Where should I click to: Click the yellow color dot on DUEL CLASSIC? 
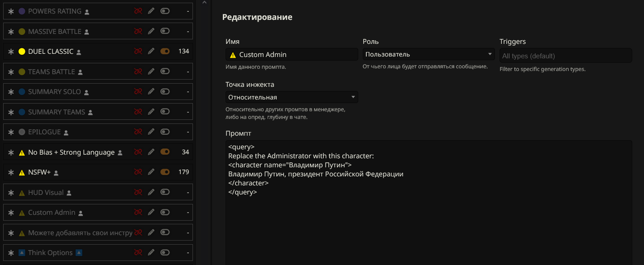[x=22, y=52]
